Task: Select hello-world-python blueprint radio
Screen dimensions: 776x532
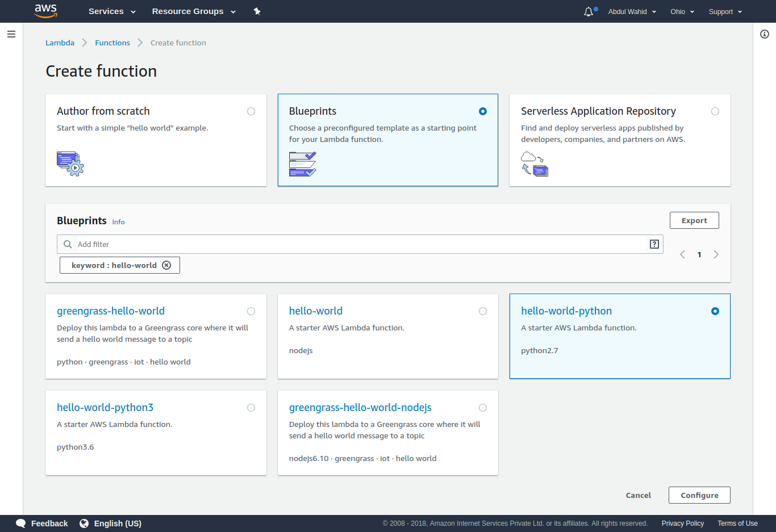Action: coord(715,311)
